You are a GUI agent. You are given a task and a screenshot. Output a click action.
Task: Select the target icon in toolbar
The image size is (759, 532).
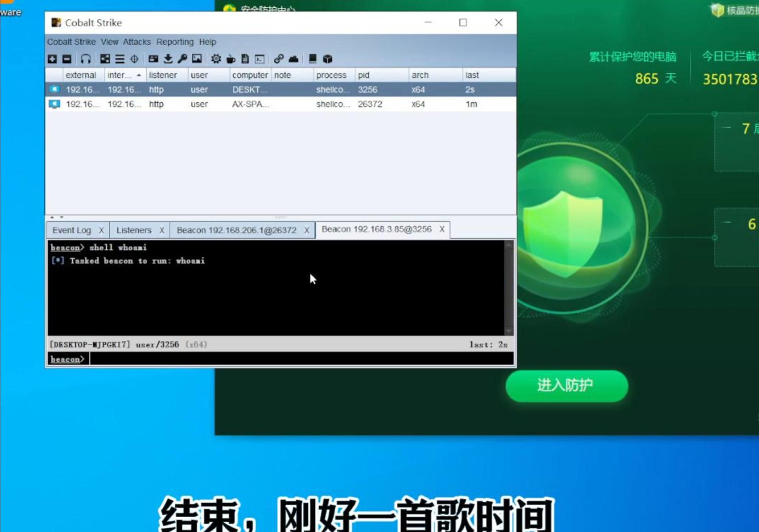tap(135, 58)
